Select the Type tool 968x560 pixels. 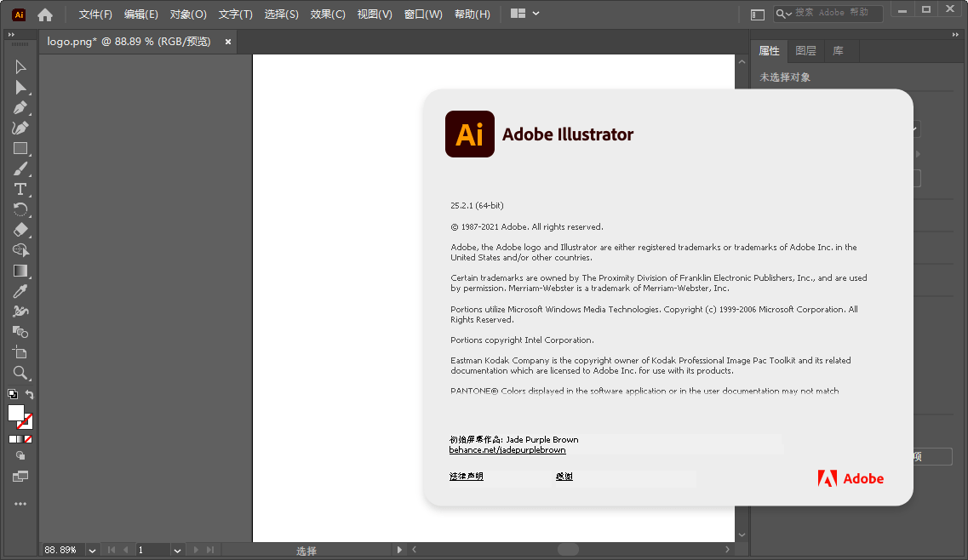pos(20,189)
